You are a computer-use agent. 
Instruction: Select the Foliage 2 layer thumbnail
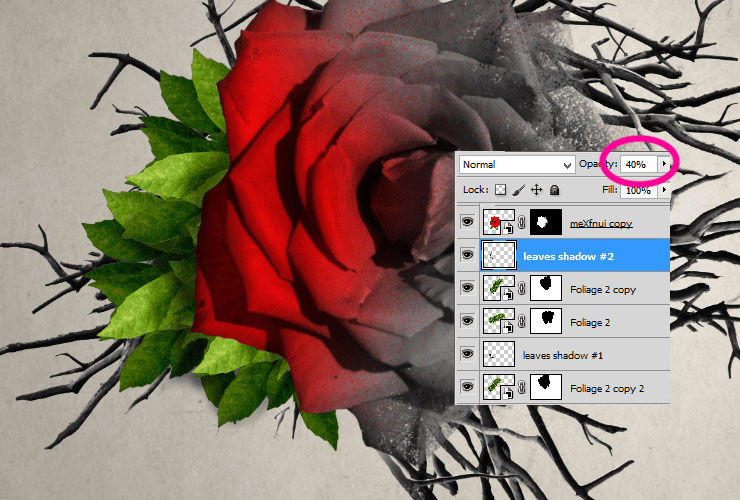(499, 321)
